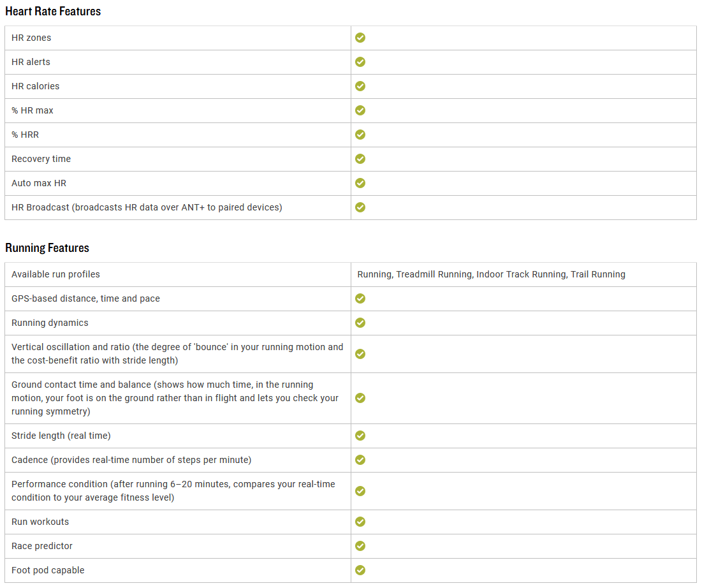Click the HR Broadcast row checkmark
Screen dimensions: 702x588
(x=360, y=207)
